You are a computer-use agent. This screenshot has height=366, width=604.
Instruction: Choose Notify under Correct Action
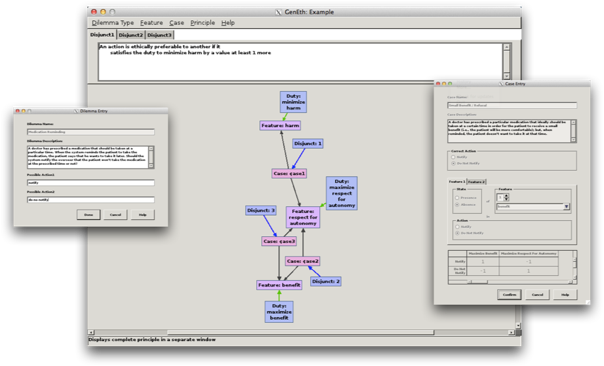pyautogui.click(x=453, y=157)
